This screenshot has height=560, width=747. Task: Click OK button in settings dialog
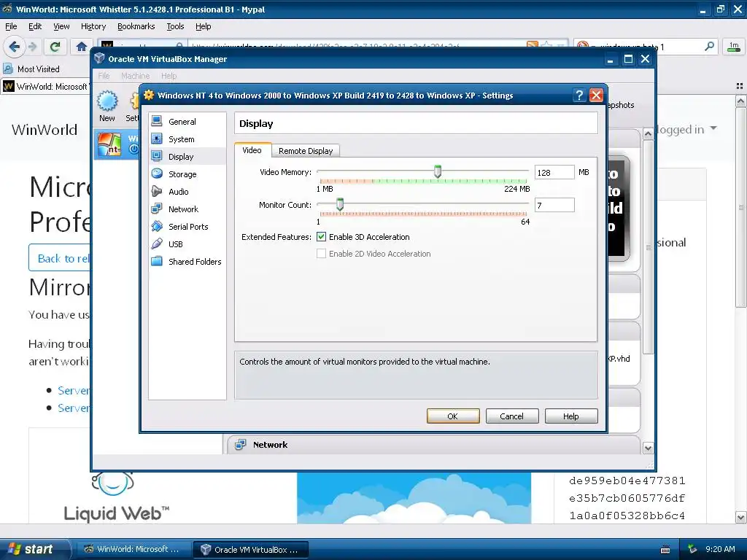point(452,416)
